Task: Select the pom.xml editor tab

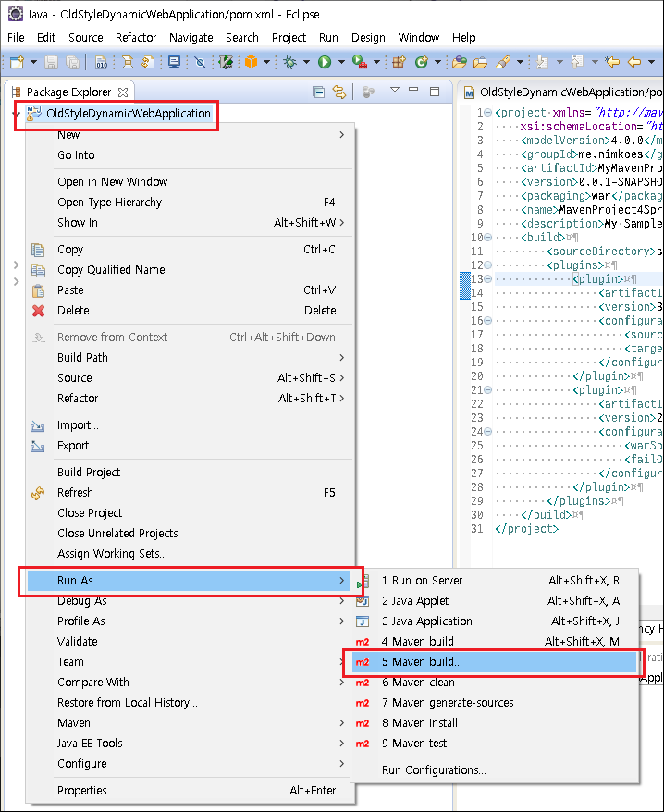Action: tap(563, 92)
